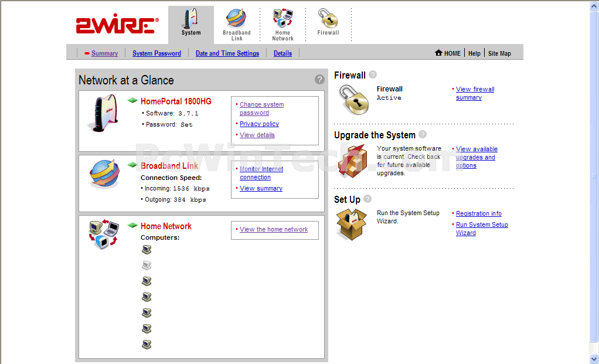The height and width of the screenshot is (364, 599).
Task: Click the 'Software: 3.7.1' text
Action: [x=172, y=114]
